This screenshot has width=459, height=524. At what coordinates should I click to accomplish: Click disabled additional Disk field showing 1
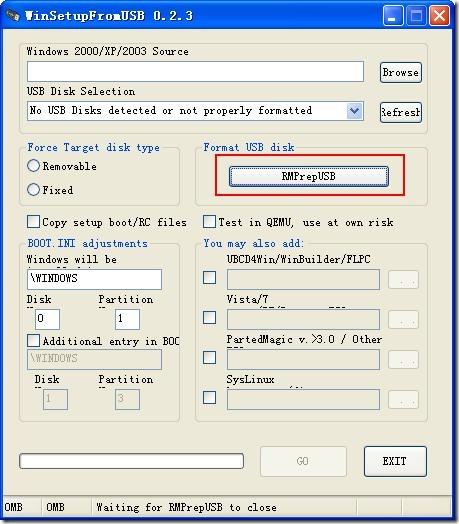coord(55,399)
